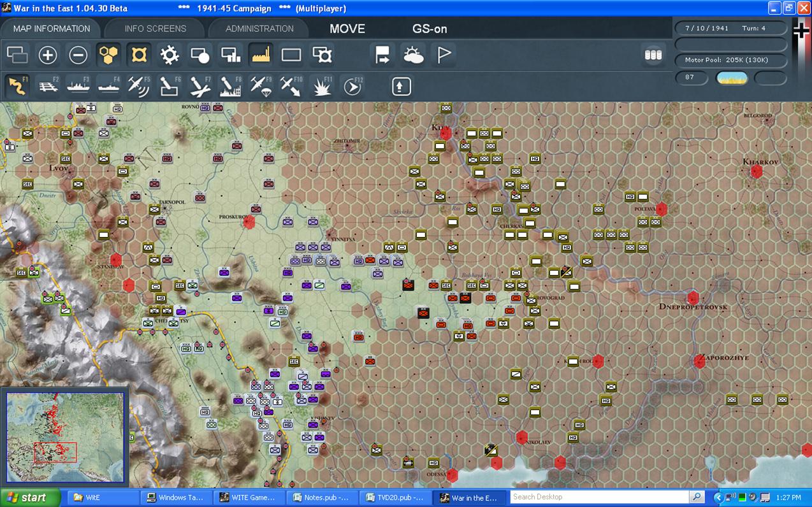Select F1 move mode icon
This screenshot has width=812, height=507.
[x=17, y=86]
